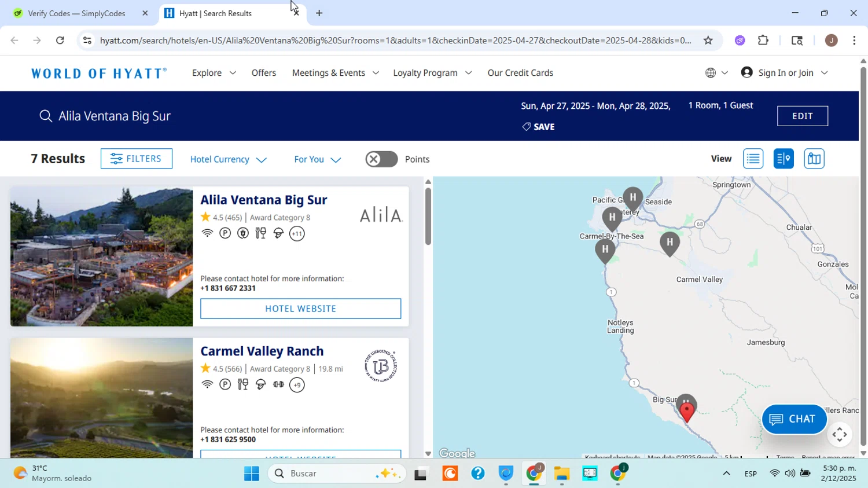Show hidden system tray icons
This screenshot has height=488, width=868.
pyautogui.click(x=726, y=474)
